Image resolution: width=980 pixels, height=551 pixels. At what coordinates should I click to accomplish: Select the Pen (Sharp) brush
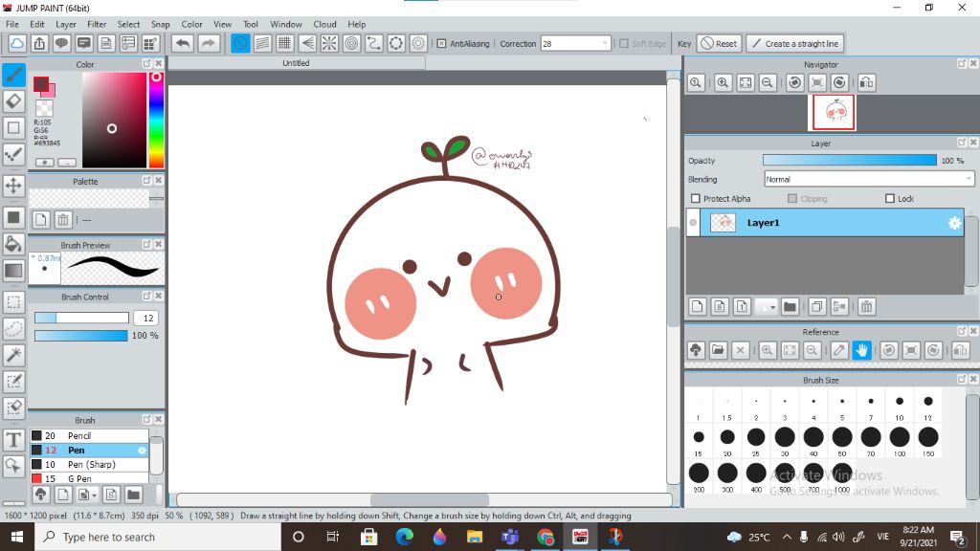pyautogui.click(x=89, y=464)
